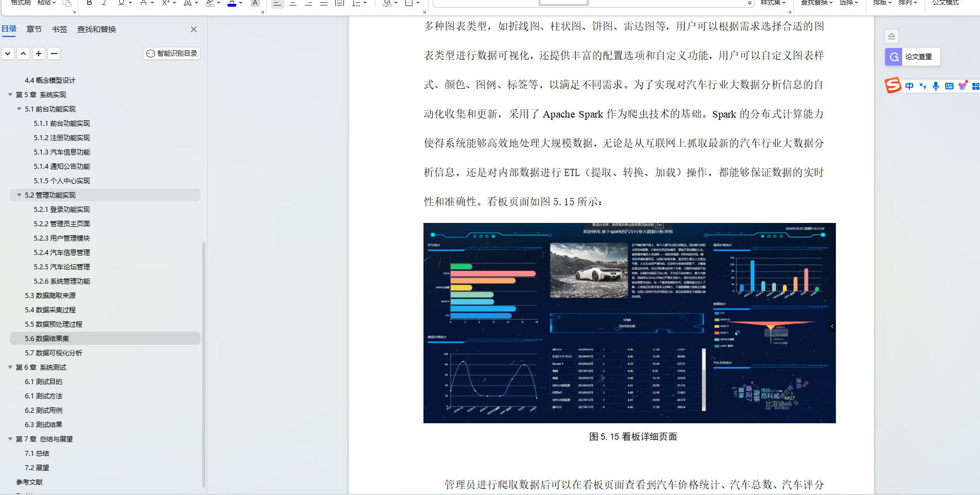Click the collapse side-panel eject icon
The width and height of the screenshot is (980, 495).
coord(892,36)
